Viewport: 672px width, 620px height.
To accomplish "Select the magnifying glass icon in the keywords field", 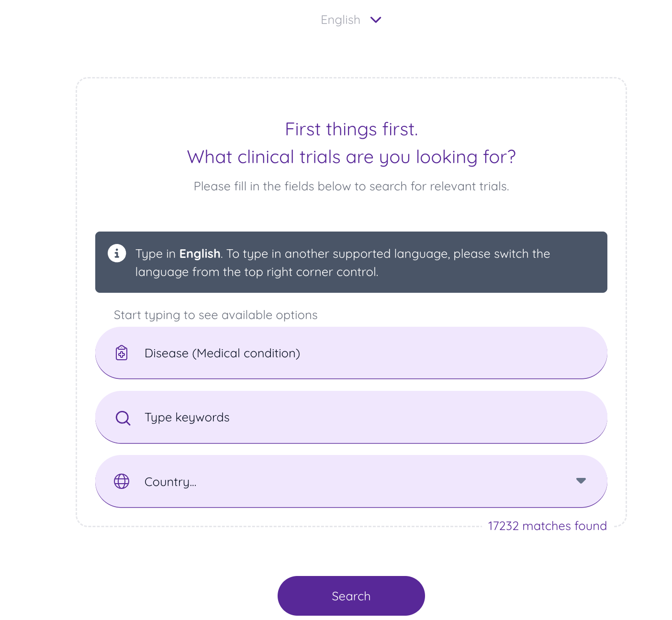I will tap(123, 418).
